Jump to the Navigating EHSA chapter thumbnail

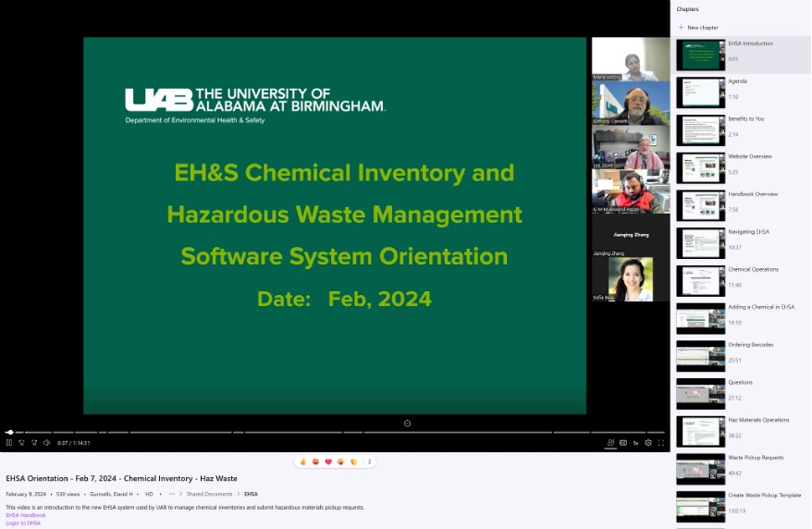point(701,243)
